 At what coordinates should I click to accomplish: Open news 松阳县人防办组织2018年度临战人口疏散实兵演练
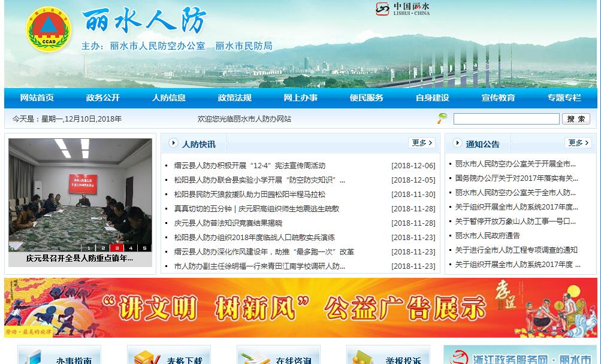point(255,237)
